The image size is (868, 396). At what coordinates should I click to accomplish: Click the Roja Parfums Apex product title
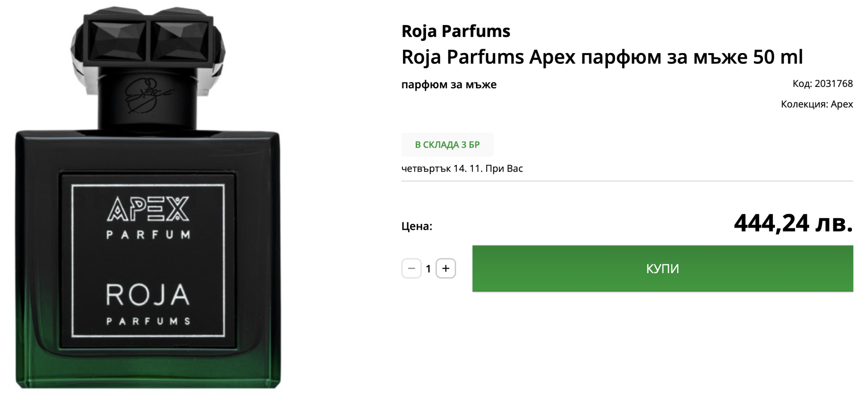pyautogui.click(x=602, y=57)
